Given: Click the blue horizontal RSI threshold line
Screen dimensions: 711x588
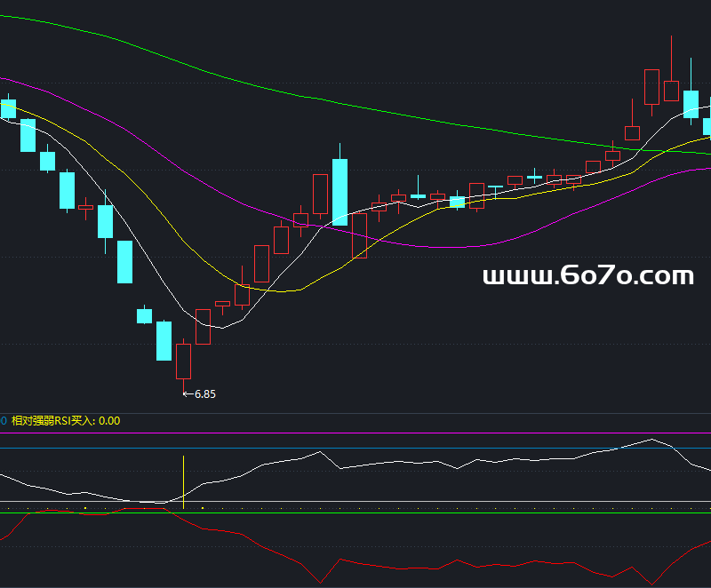Looking at the screenshot, I should click(355, 449).
